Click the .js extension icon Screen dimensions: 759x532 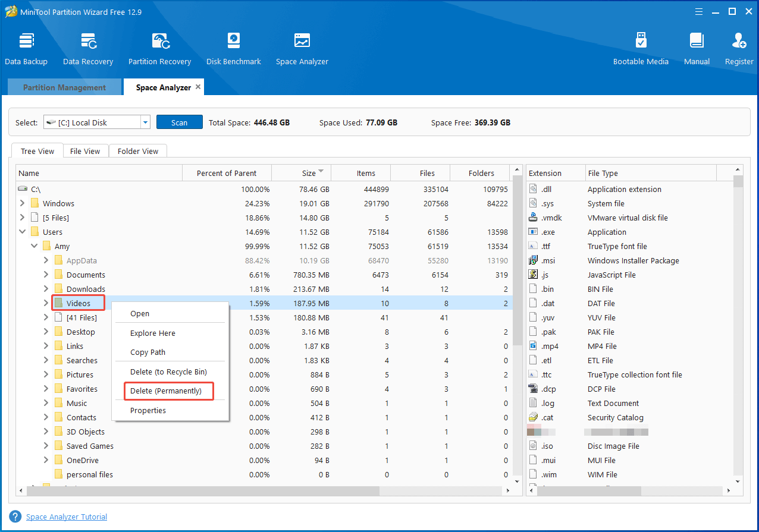tap(534, 275)
